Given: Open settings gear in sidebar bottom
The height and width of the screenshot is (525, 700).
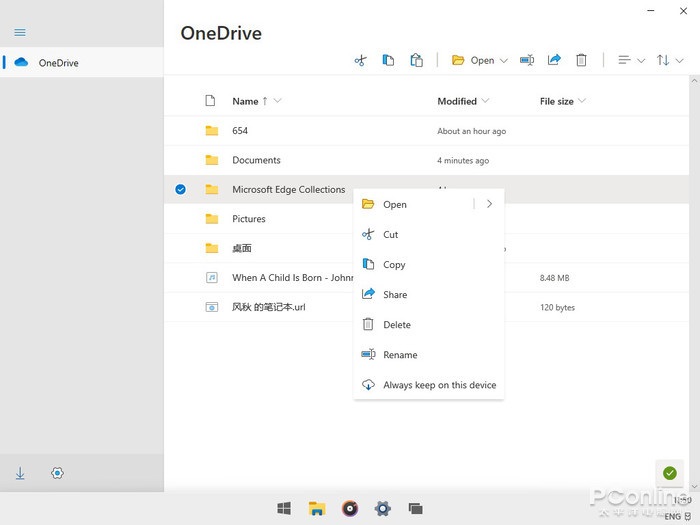Looking at the screenshot, I should coord(57,473).
